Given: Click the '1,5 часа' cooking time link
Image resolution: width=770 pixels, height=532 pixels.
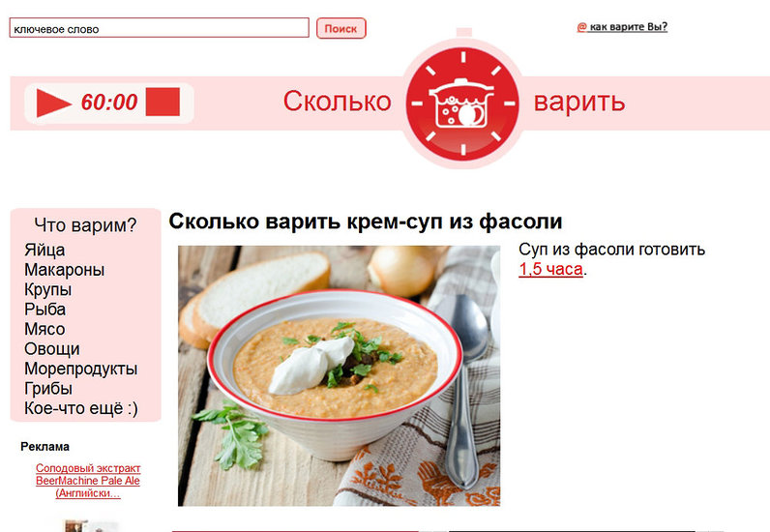Looking at the screenshot, I should tap(551, 269).
